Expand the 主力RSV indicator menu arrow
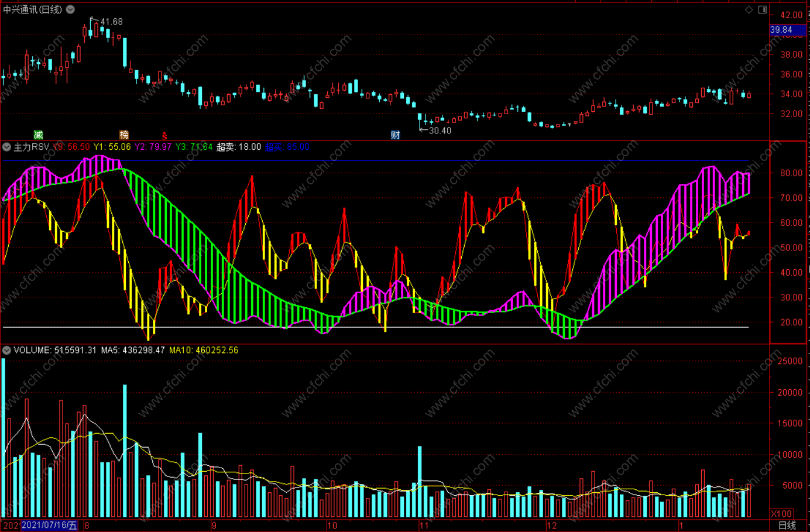The height and width of the screenshot is (532, 810). [6, 147]
